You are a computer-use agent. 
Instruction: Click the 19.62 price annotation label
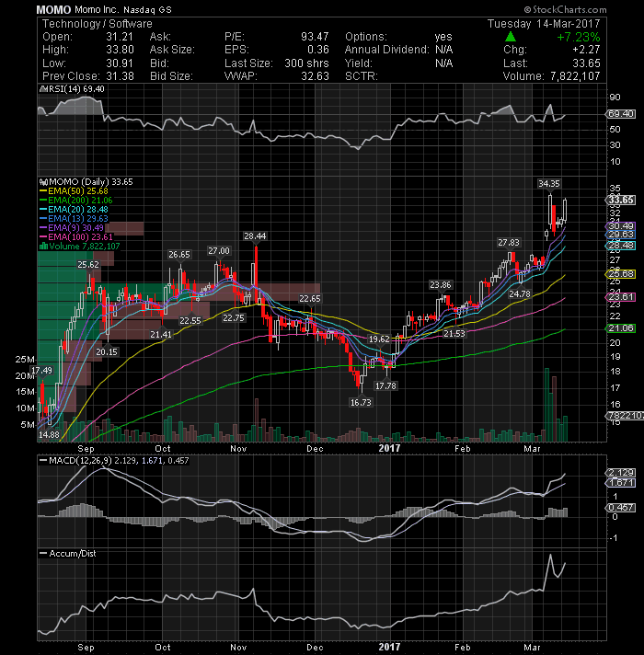379,339
